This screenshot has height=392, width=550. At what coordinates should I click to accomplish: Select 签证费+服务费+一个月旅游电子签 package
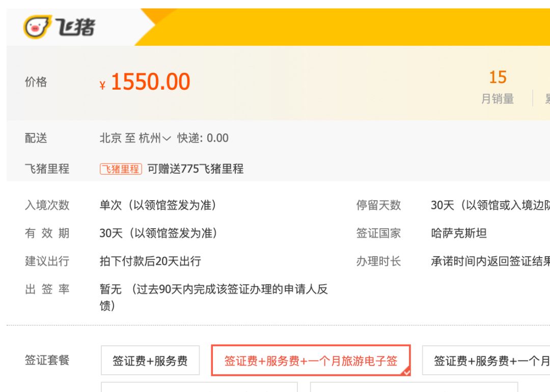tap(311, 360)
